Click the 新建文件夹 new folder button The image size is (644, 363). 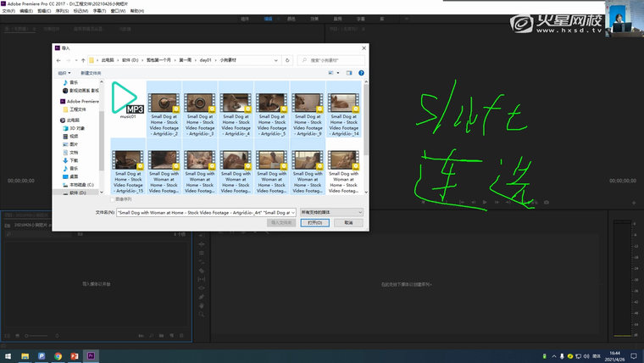coord(84,73)
